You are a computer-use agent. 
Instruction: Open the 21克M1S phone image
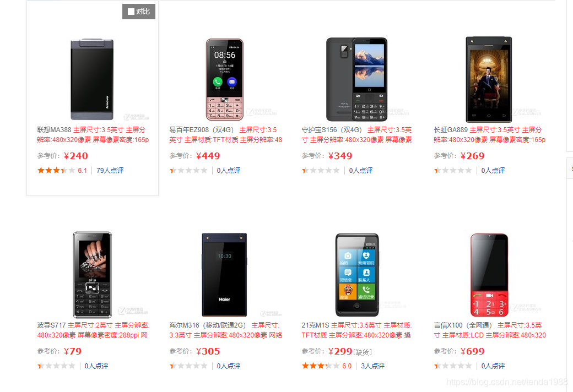click(356, 275)
